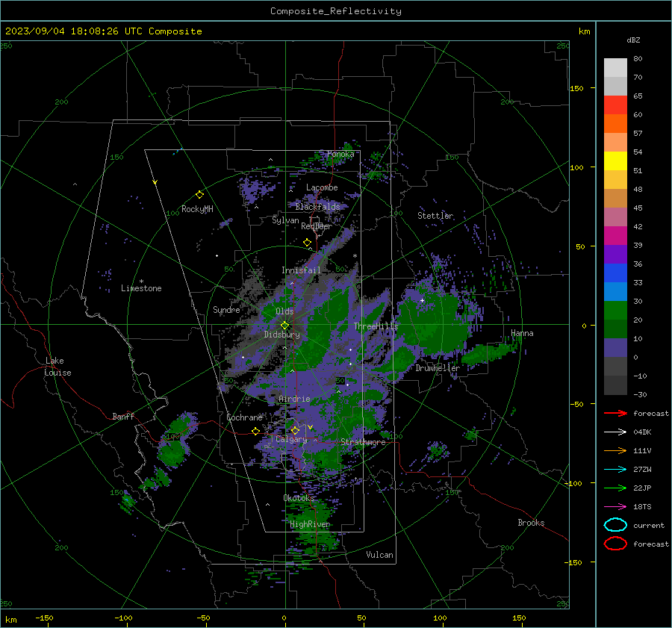Screen dimensions: 672x628
Task: Click the orange 111V arrow in legend
Action: (x=615, y=450)
